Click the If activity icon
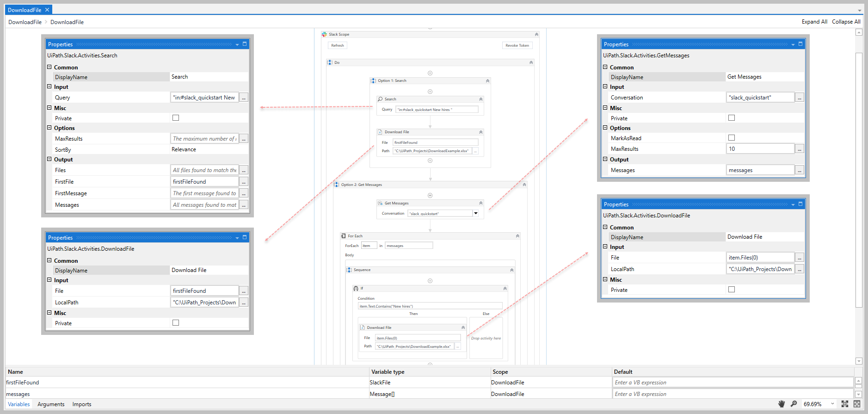The width and height of the screenshot is (868, 414). pos(356,288)
